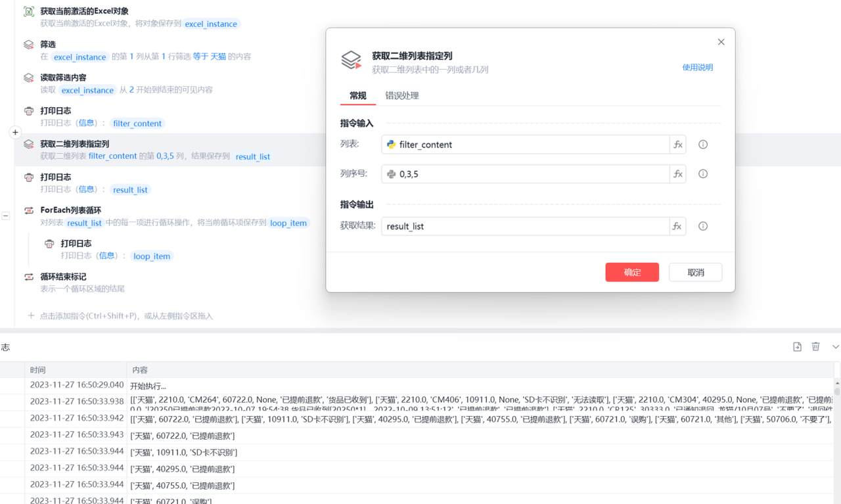The image size is (841, 504).
Task: Click the result_list variable in 获取二维列表指定列 step
Action: 253,156
